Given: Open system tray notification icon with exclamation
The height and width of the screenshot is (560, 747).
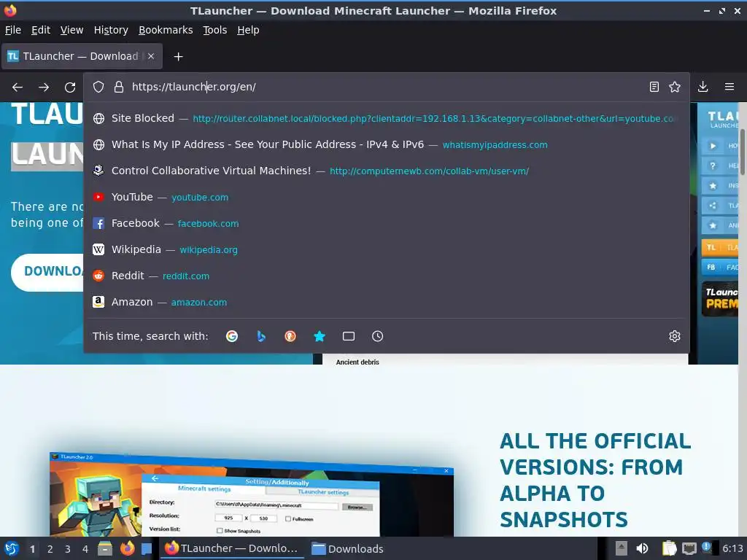Looking at the screenshot, I should click(708, 548).
